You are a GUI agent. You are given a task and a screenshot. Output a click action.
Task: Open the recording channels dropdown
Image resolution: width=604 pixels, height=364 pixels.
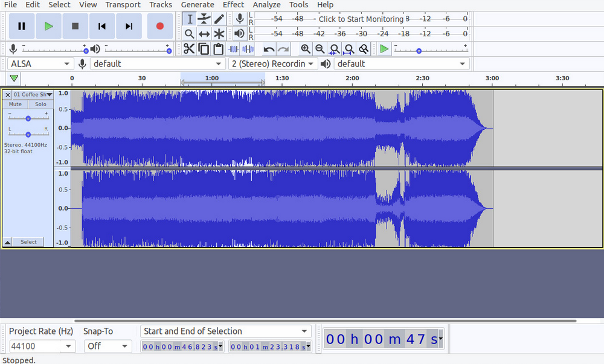point(272,63)
